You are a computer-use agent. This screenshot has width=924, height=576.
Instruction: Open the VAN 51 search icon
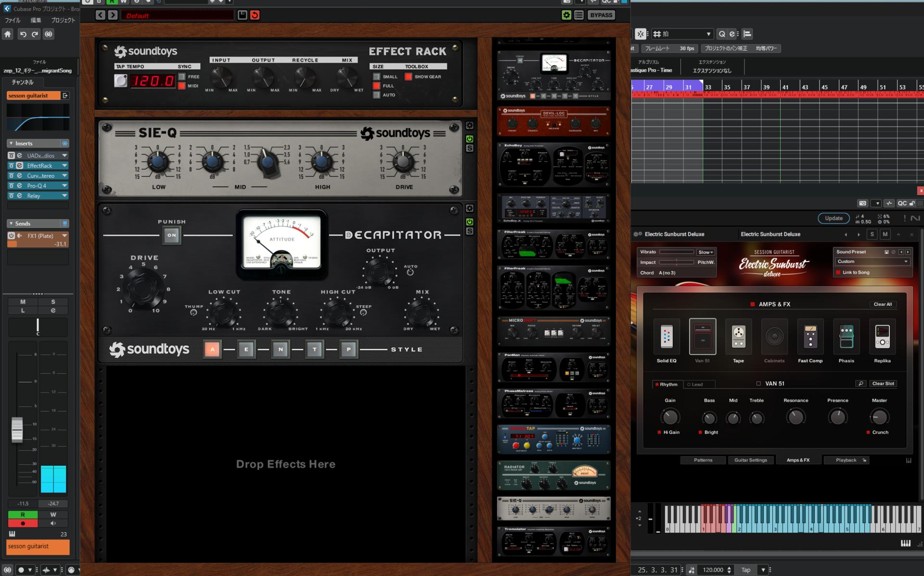tap(860, 384)
